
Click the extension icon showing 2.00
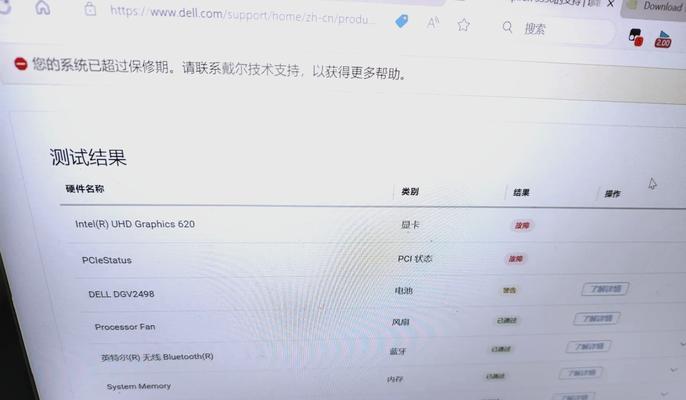click(663, 40)
